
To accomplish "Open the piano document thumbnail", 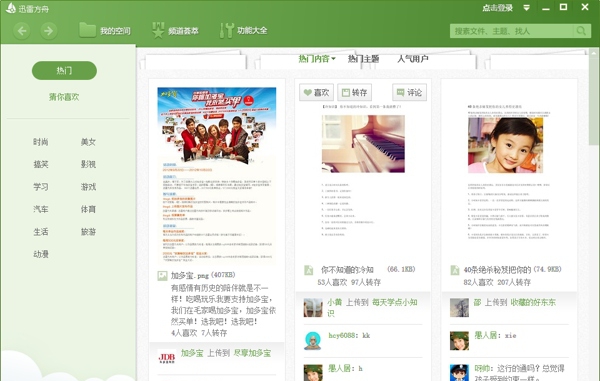I will click(x=363, y=143).
